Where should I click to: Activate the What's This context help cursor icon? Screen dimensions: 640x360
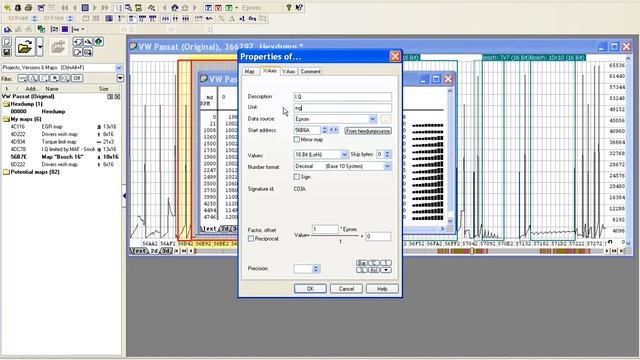pyautogui.click(x=299, y=8)
